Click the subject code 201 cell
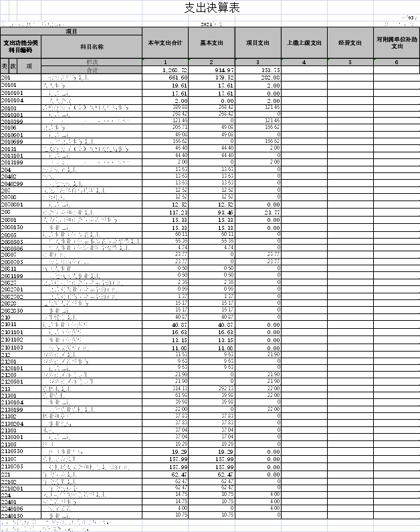This screenshot has height=532, width=420. pyautogui.click(x=21, y=78)
